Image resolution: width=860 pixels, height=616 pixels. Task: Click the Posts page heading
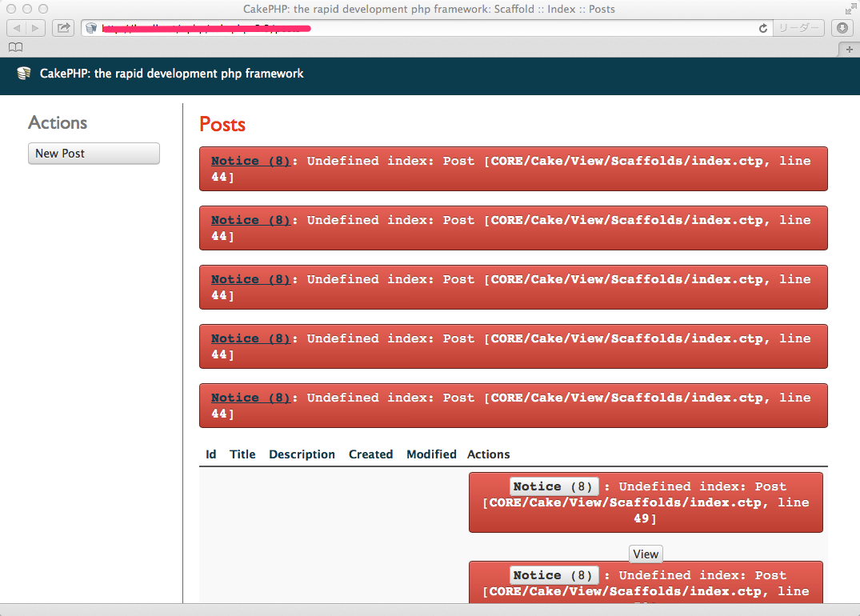pos(222,125)
